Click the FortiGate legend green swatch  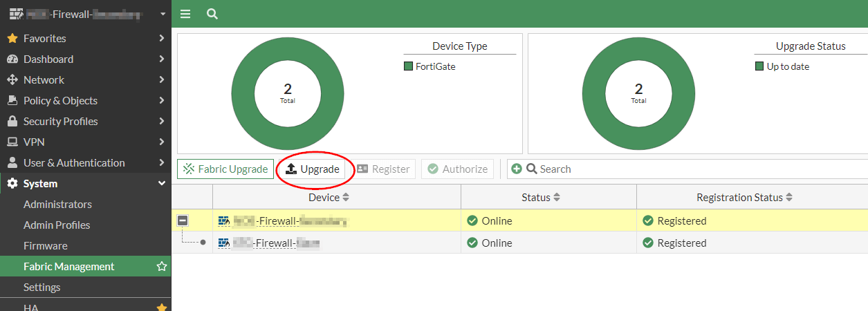(408, 66)
